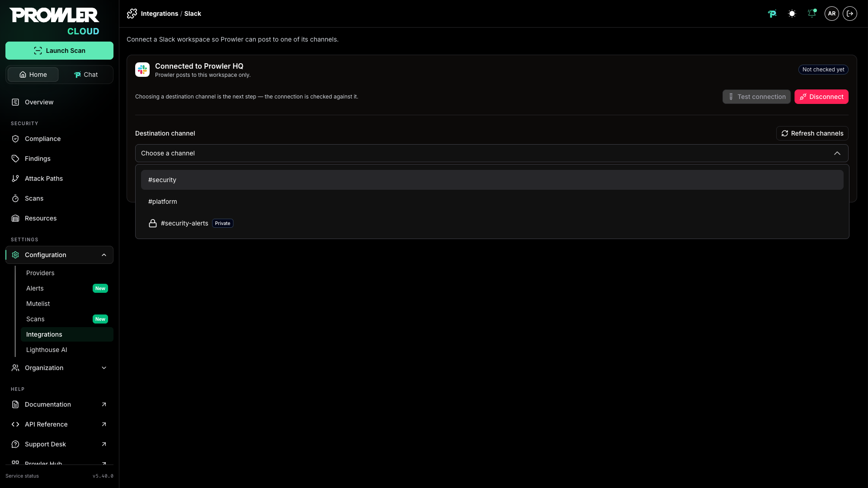Click the Overview sidebar icon
The height and width of the screenshot is (488, 868).
coord(15,102)
